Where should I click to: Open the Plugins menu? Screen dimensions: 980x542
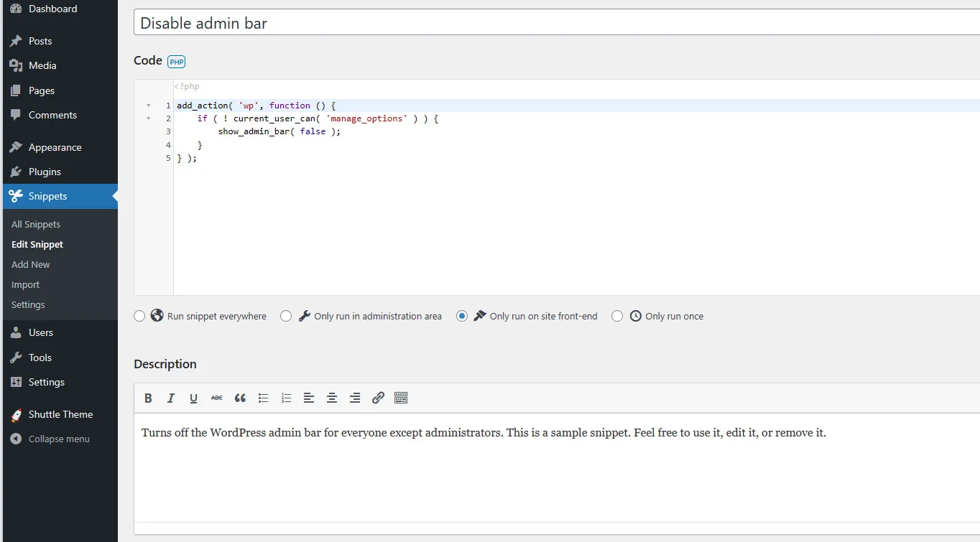[45, 172]
